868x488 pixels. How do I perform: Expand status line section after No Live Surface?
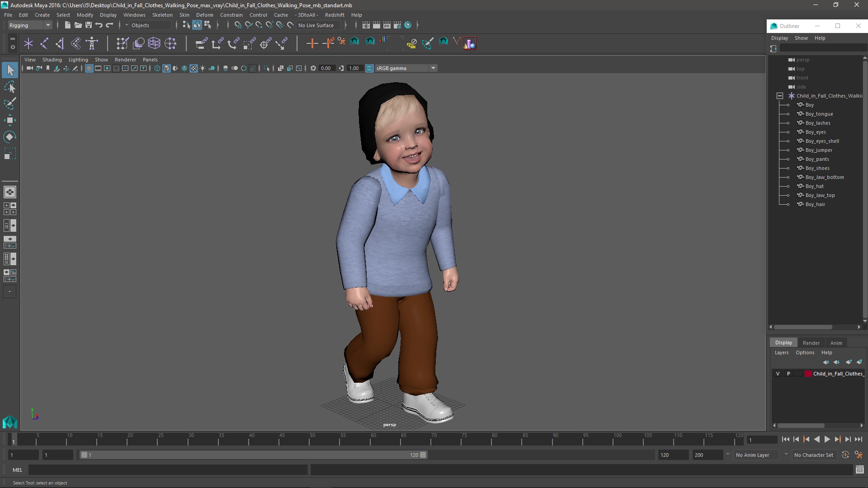click(346, 25)
